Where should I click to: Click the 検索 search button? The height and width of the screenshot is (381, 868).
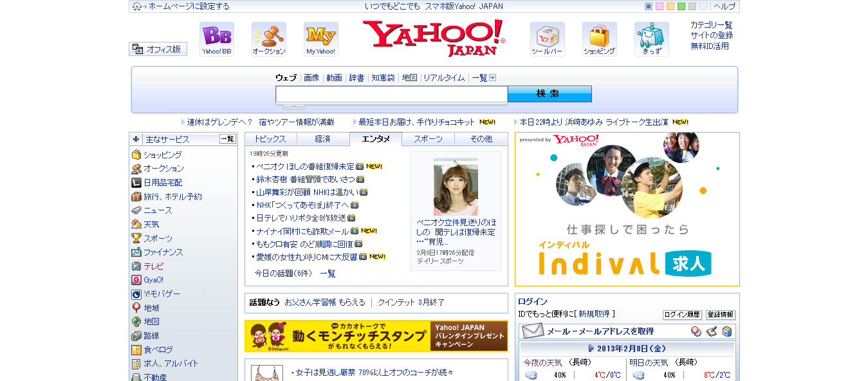[549, 94]
